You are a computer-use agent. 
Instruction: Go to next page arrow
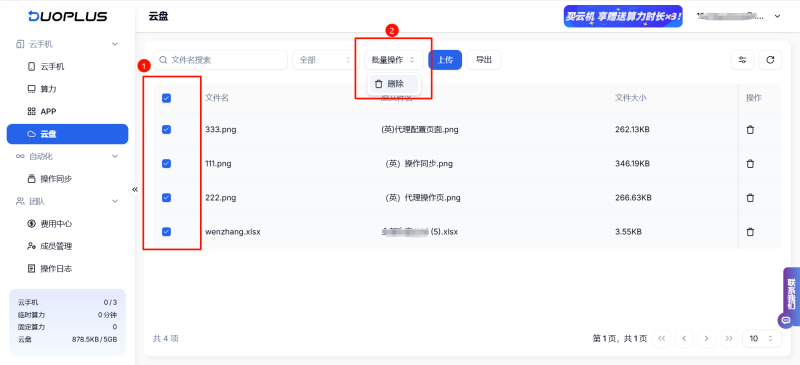tap(707, 338)
